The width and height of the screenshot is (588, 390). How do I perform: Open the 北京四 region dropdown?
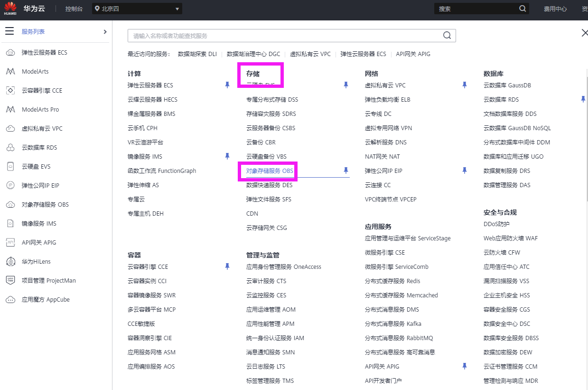click(x=137, y=9)
